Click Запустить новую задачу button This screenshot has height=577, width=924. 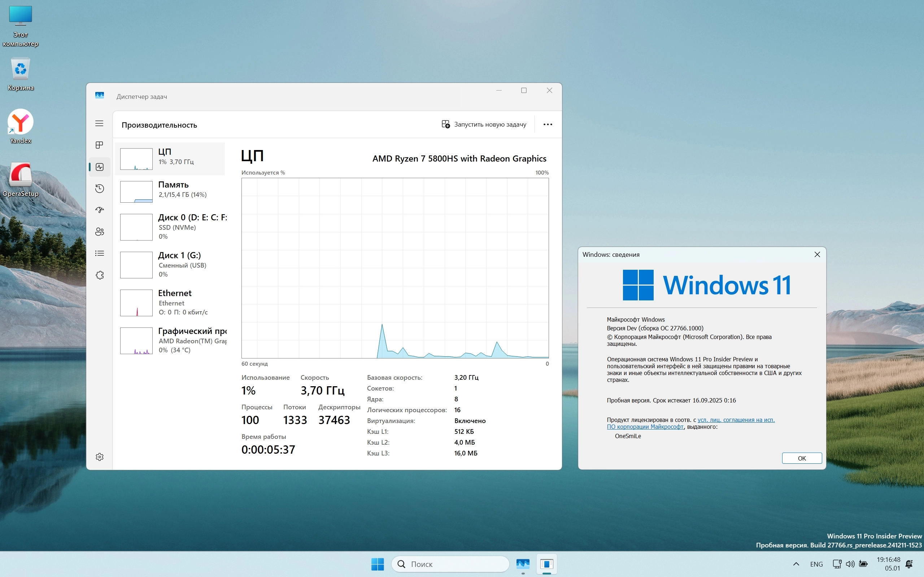(484, 124)
